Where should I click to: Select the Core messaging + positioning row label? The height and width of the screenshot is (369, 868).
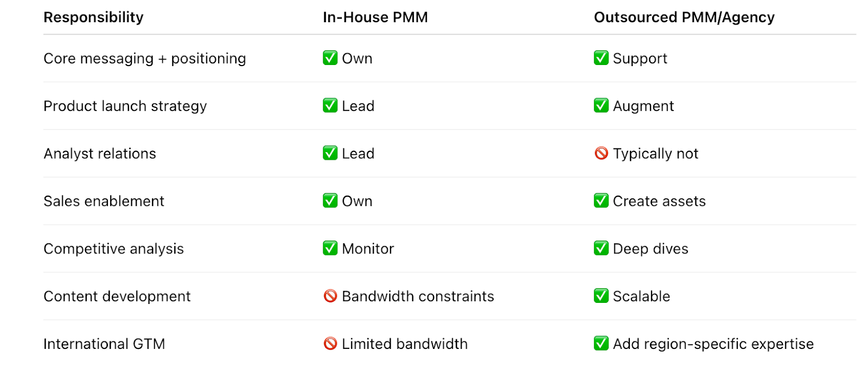(x=145, y=59)
